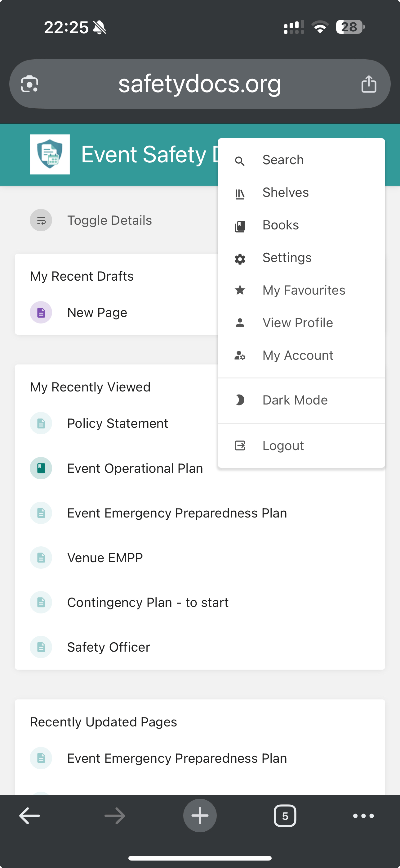Viewport: 400px width, 868px height.
Task: Choose Logout from the menu
Action: [301, 446]
